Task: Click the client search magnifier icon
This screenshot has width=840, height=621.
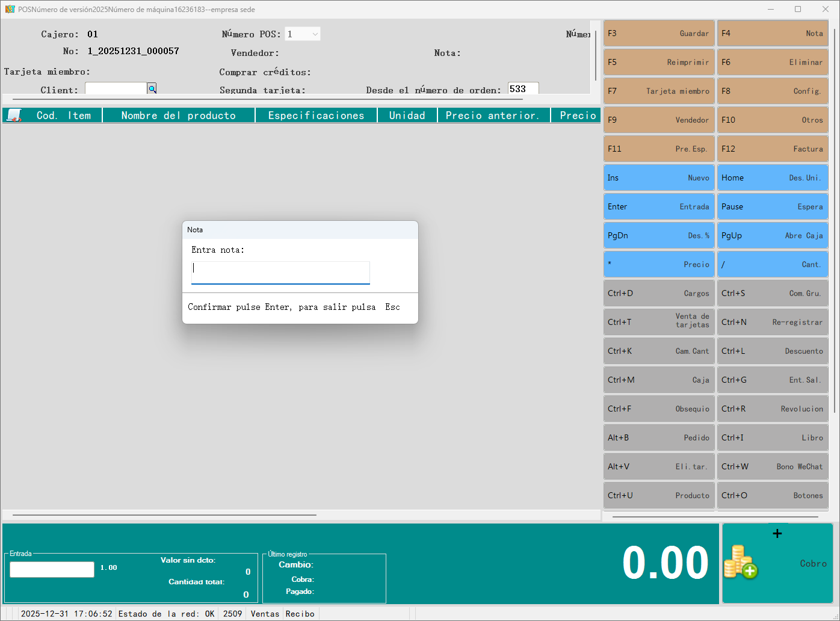Action: click(x=152, y=89)
